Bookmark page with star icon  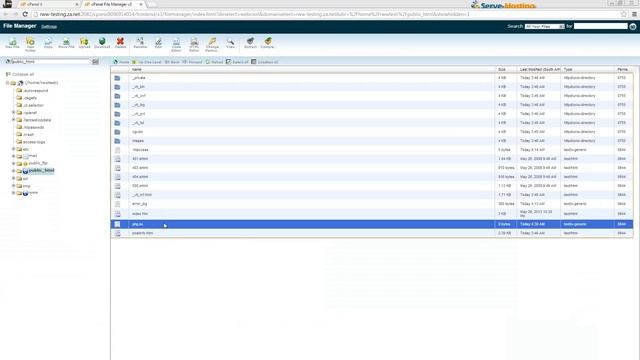point(624,14)
